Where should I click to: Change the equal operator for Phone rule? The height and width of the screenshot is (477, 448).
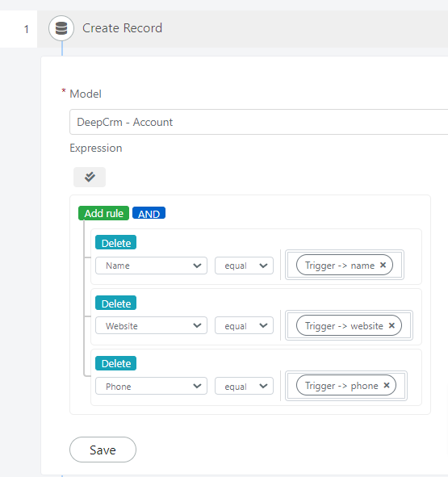coord(244,386)
